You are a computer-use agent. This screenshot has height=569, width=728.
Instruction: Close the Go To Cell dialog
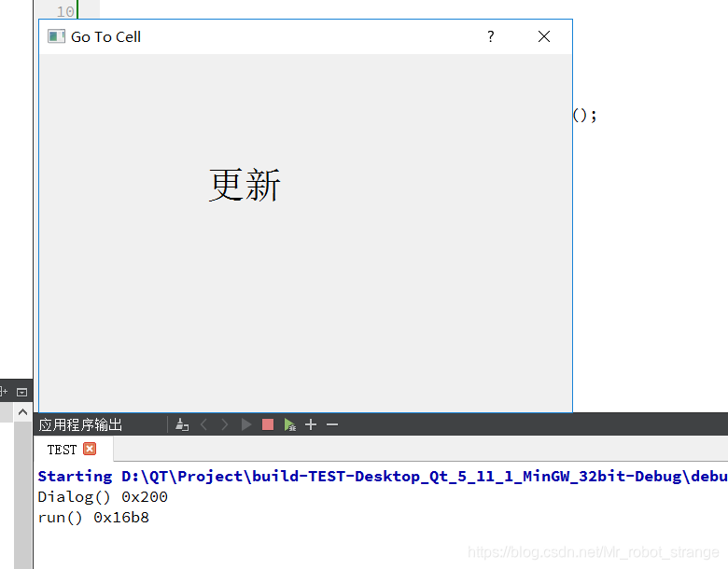click(x=544, y=36)
